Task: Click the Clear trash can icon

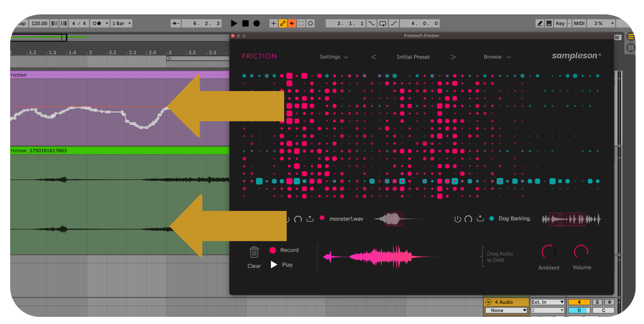Action: 254,252
